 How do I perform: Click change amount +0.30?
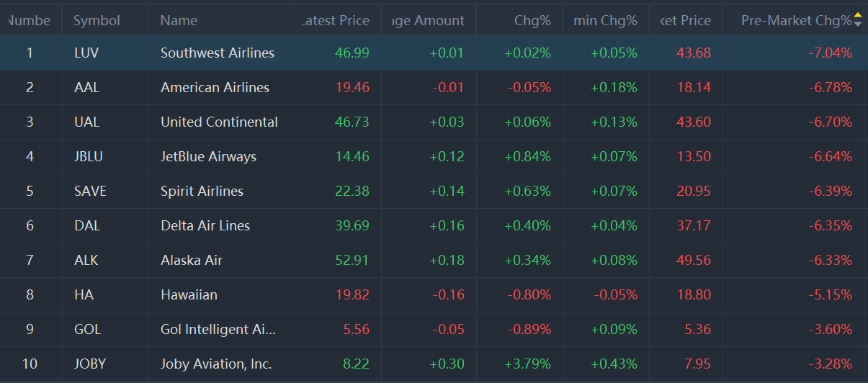tap(447, 364)
